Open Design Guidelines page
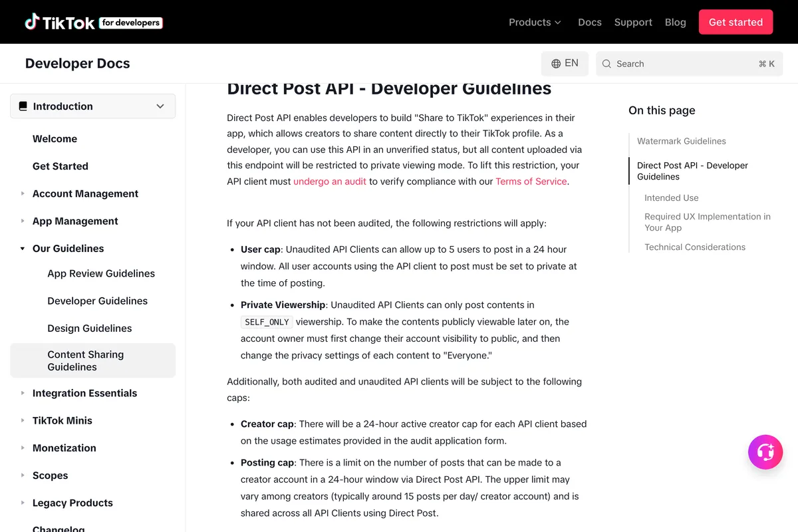798x532 pixels. point(90,328)
